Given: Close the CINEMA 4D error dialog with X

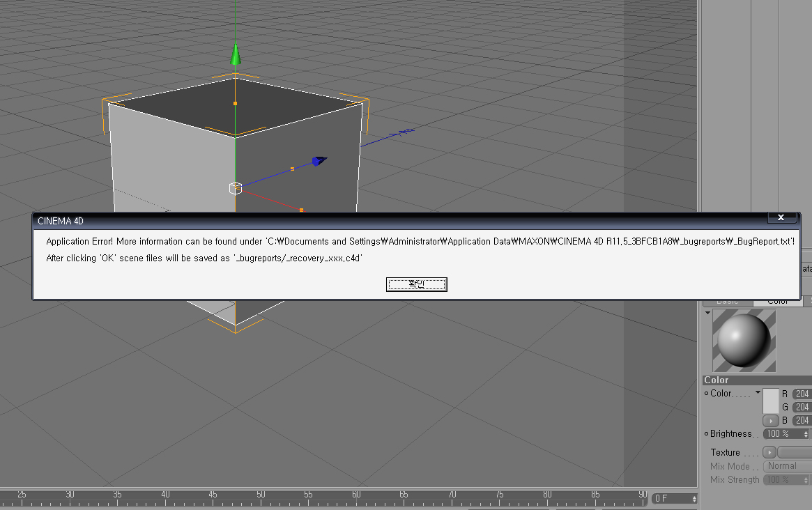Looking at the screenshot, I should 781,218.
